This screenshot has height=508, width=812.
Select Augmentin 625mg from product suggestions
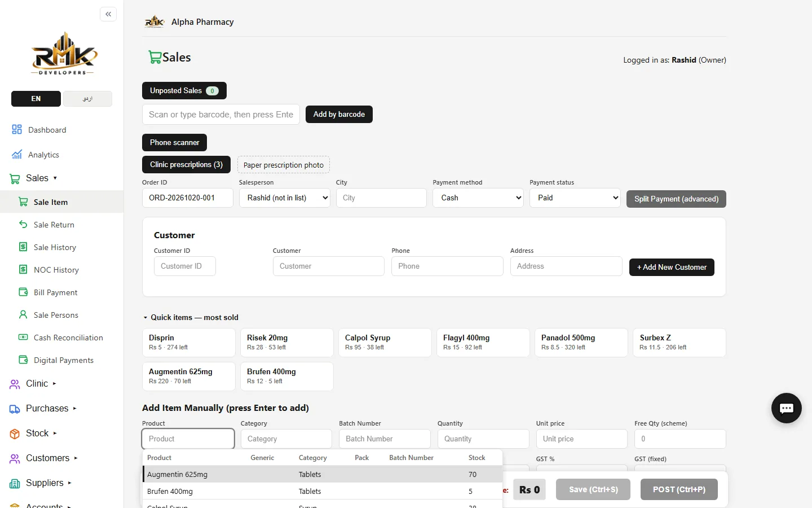pos(323,474)
